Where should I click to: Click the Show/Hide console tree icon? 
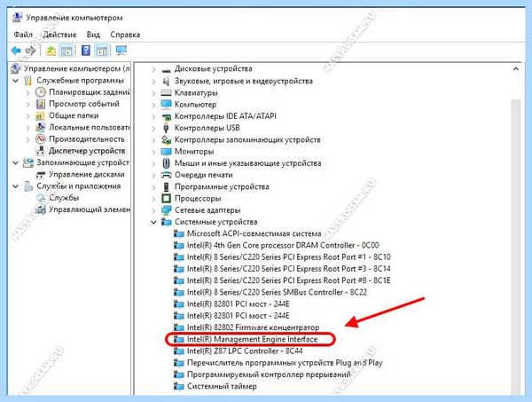point(66,51)
